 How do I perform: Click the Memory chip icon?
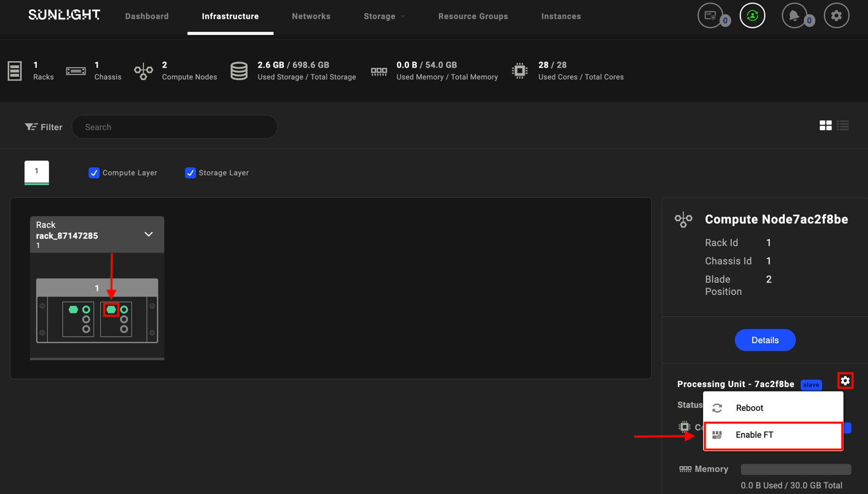point(685,469)
